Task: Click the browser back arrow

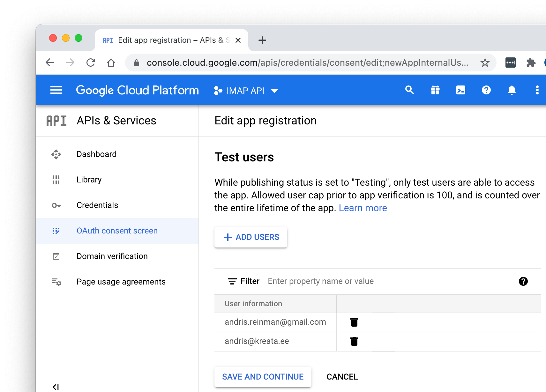Action: [x=50, y=63]
